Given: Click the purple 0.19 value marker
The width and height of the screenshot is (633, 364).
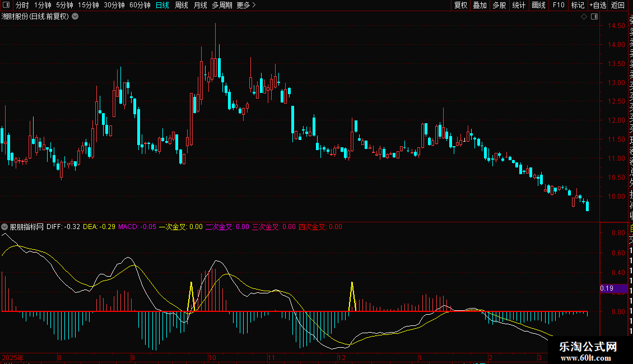Looking at the screenshot, I should [x=613, y=288].
